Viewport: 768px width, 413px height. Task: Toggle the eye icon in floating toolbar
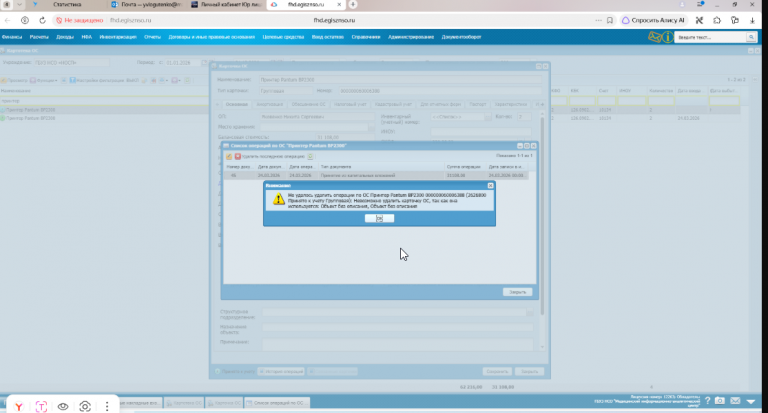point(63,407)
